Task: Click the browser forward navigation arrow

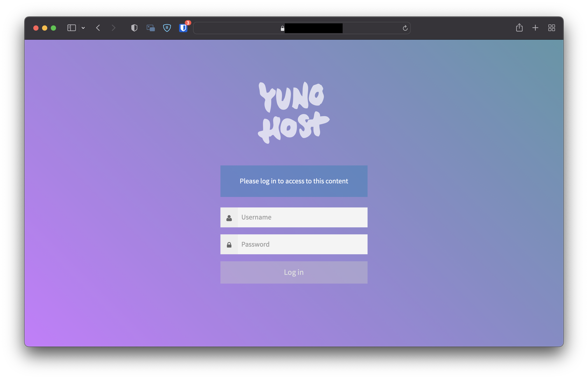Action: point(114,28)
